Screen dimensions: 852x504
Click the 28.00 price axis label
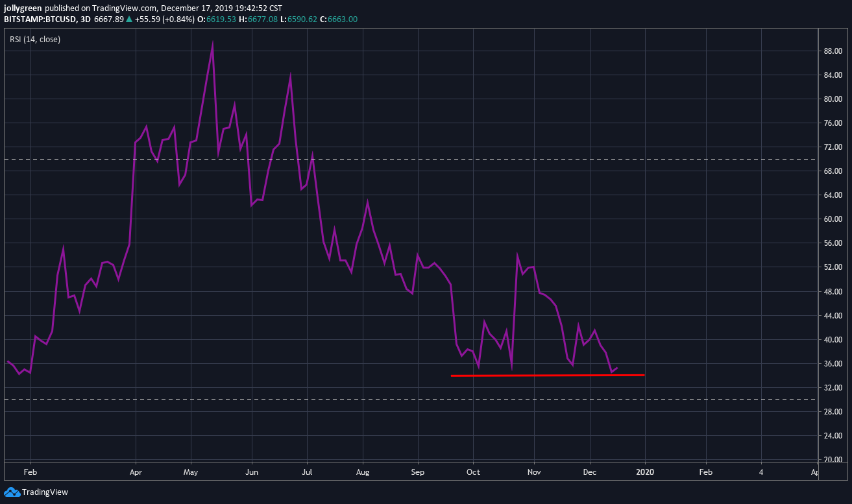[834, 412]
